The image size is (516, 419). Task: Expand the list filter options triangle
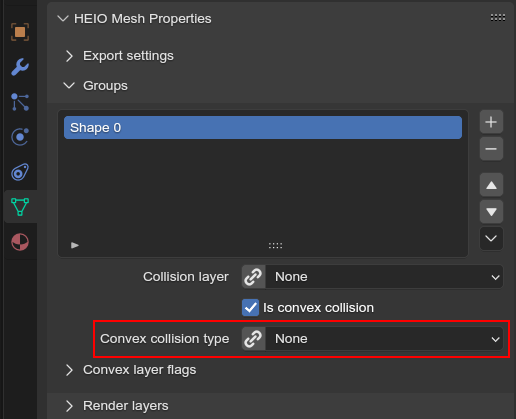[75, 246]
